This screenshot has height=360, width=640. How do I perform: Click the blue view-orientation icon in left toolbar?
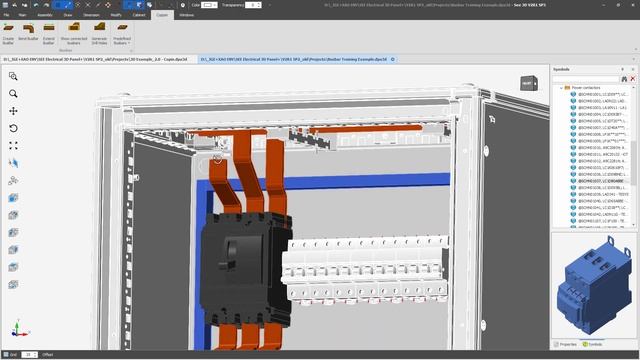[13, 163]
